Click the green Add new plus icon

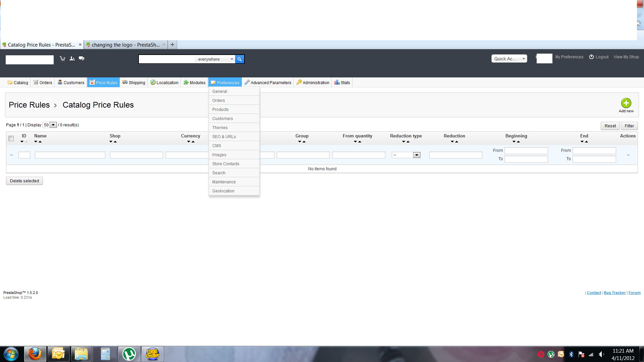(x=626, y=103)
